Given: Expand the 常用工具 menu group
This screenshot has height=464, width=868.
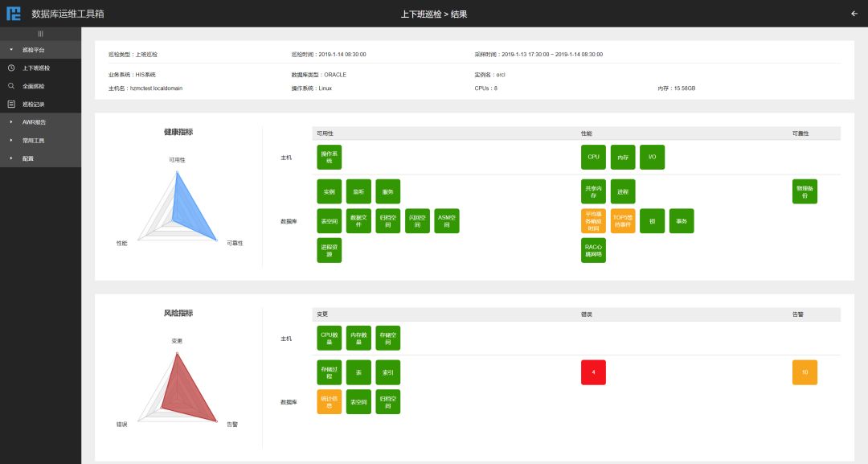Looking at the screenshot, I should 40,140.
